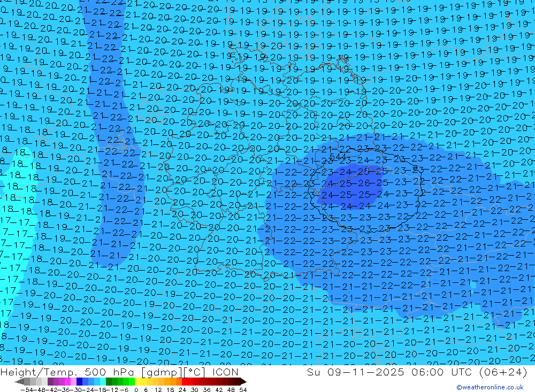Click the 54 label on the colour scale
Viewport: 535px width, 392px height.
coord(243,390)
